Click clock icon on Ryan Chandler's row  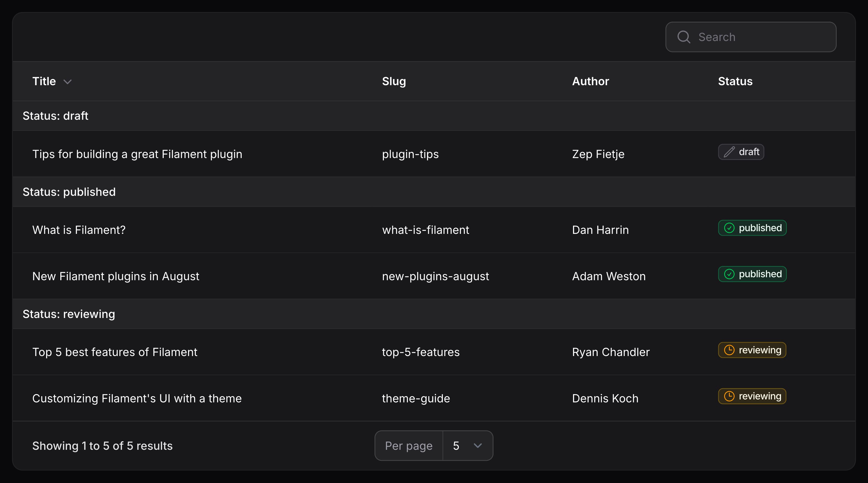(729, 350)
